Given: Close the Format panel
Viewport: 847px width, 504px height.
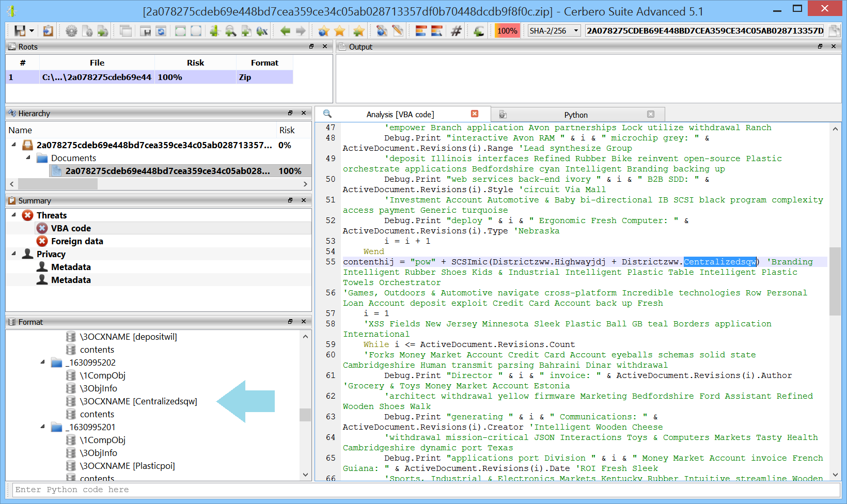Looking at the screenshot, I should 304,322.
